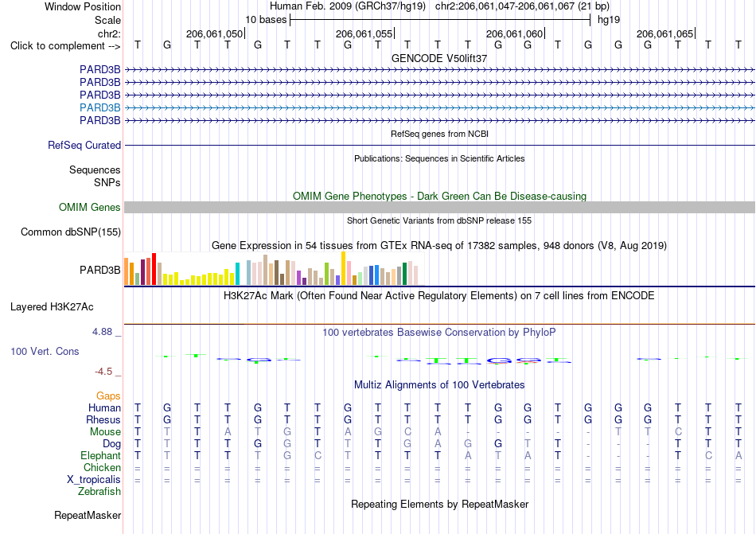This screenshot has height=534, width=756.
Task: Select the Rhesus species label
Action: tap(103, 419)
